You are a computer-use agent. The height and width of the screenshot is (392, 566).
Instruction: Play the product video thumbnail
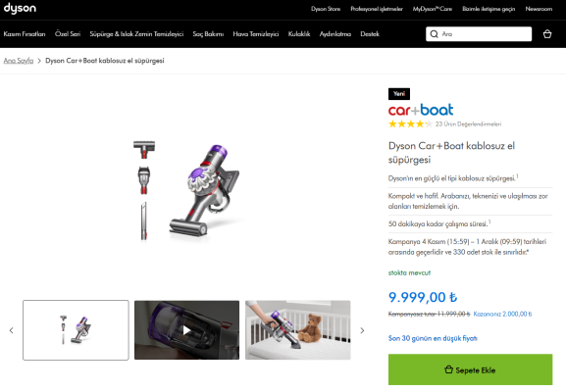(x=186, y=330)
